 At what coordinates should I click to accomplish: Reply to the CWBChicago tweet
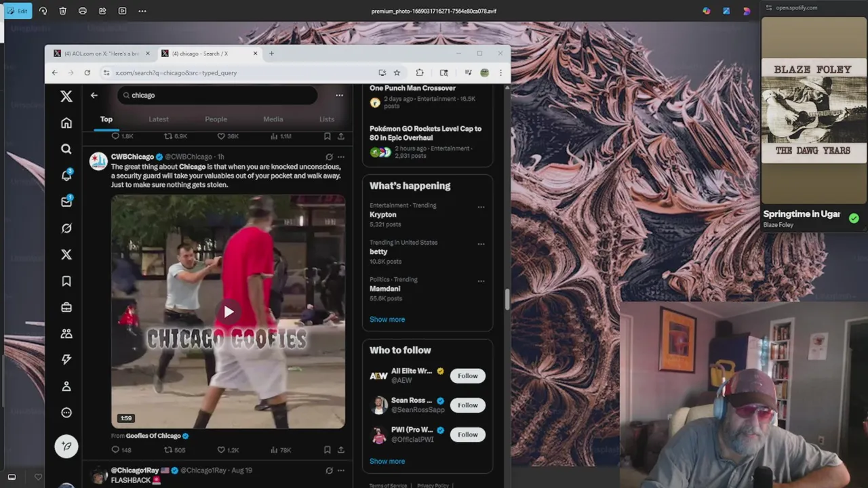[x=121, y=449]
